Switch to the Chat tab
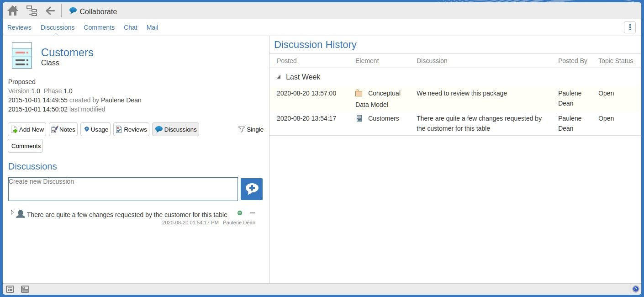644x297 pixels. [130, 27]
